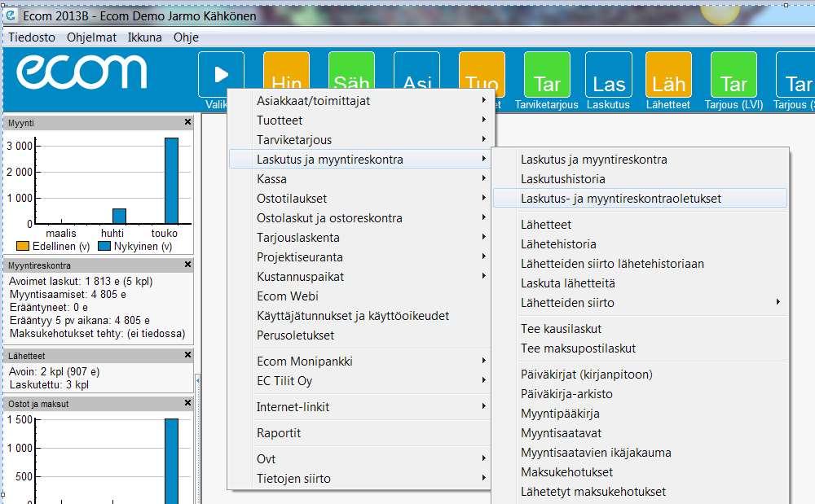This screenshot has width=815, height=504.
Task: Expand the Kustannuspaikat submenu
Action: point(360,277)
